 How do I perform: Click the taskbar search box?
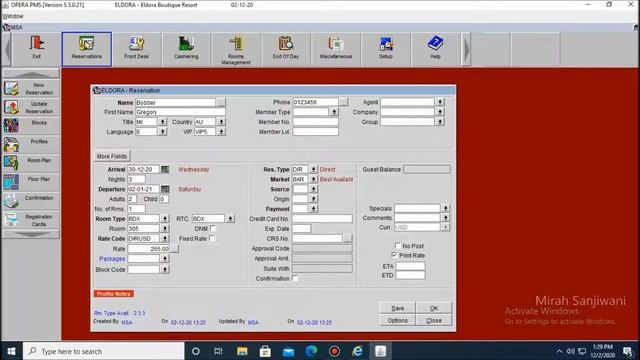pyautogui.click(x=104, y=351)
